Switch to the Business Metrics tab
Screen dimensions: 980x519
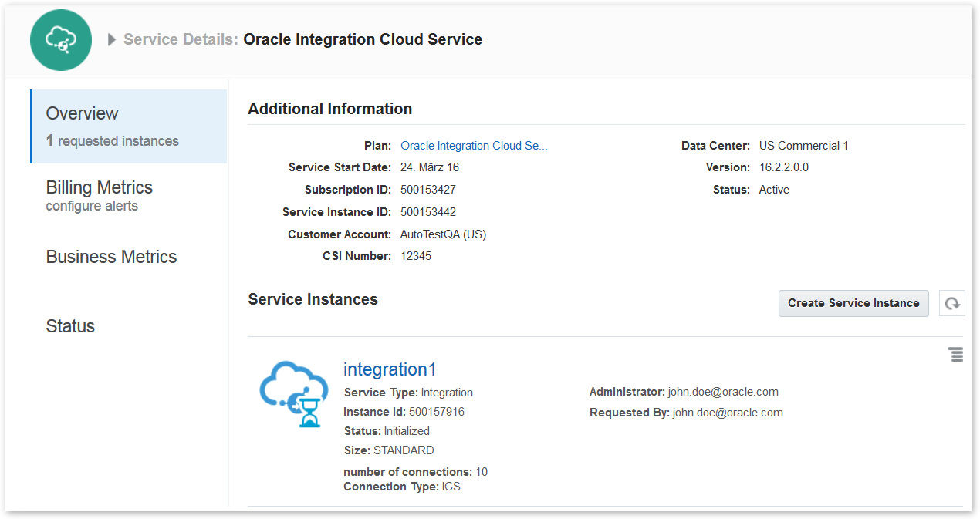[x=111, y=257]
